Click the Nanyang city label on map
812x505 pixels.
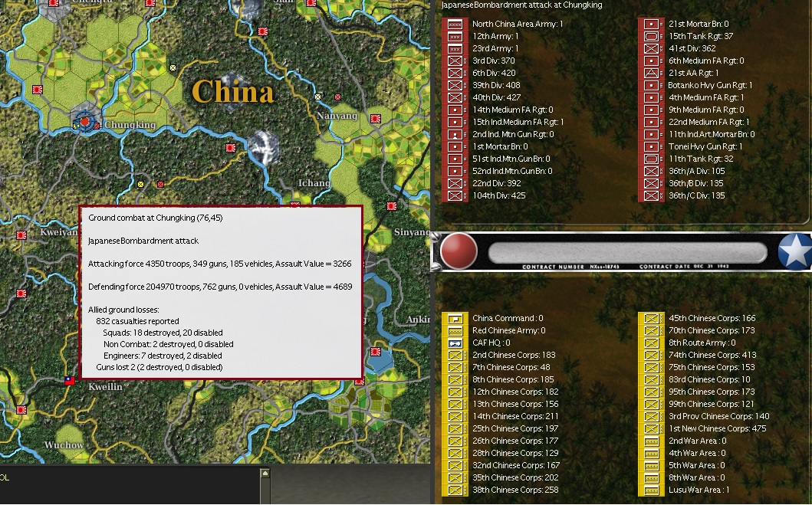click(x=337, y=116)
